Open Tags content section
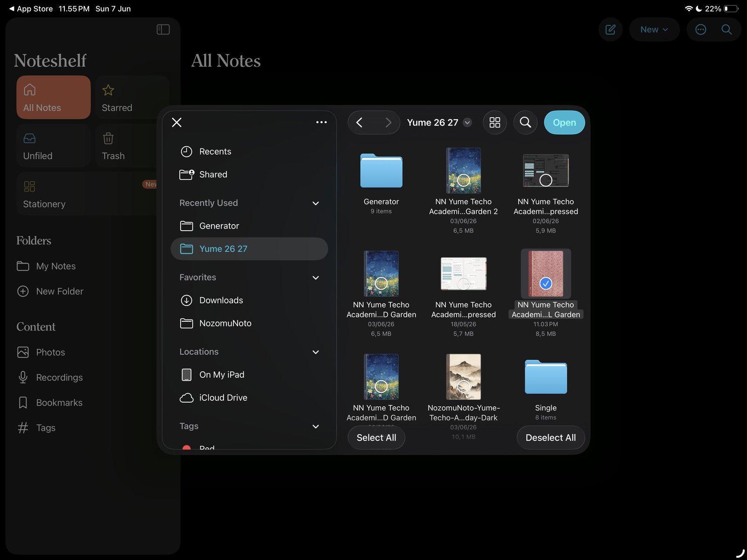This screenshot has width=747, height=560. pos(36,428)
